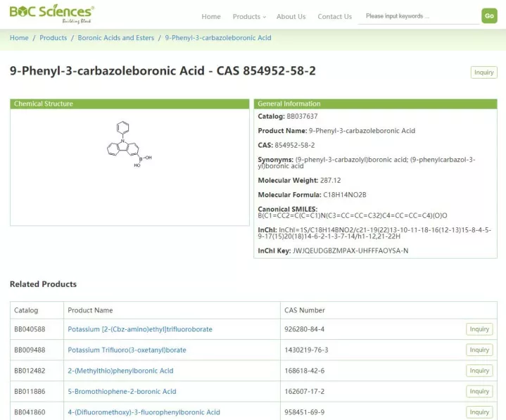
Task: Open 5-Bromothiophene-2-boronic Acid link
Action: point(122,391)
